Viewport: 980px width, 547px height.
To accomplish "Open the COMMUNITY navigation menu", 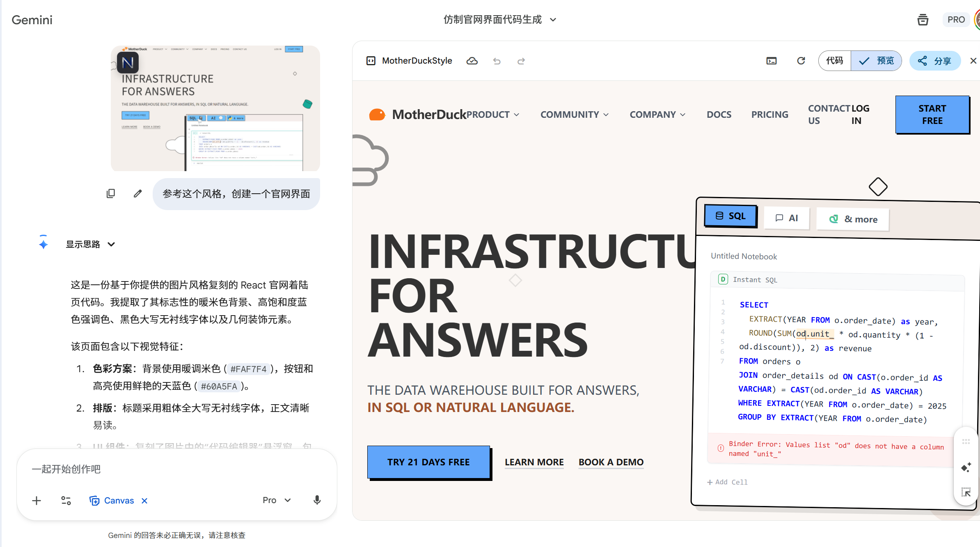I will (574, 114).
